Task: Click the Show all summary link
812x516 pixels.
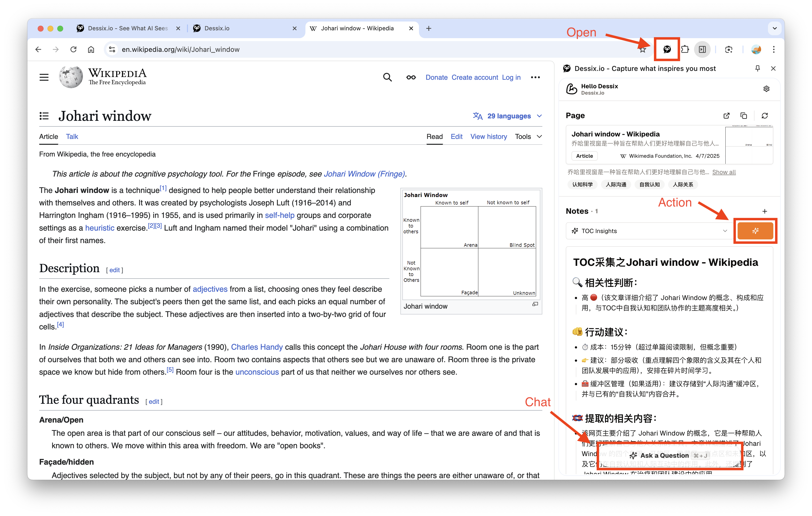Action: tap(724, 172)
